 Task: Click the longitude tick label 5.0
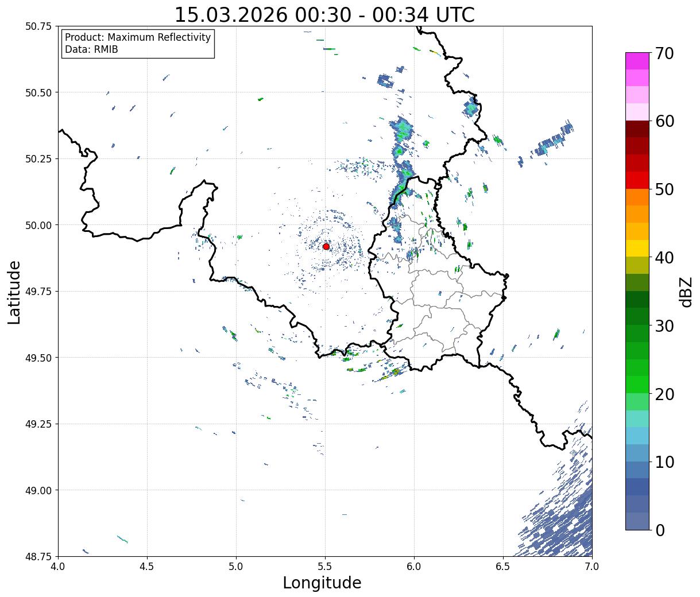coord(236,566)
